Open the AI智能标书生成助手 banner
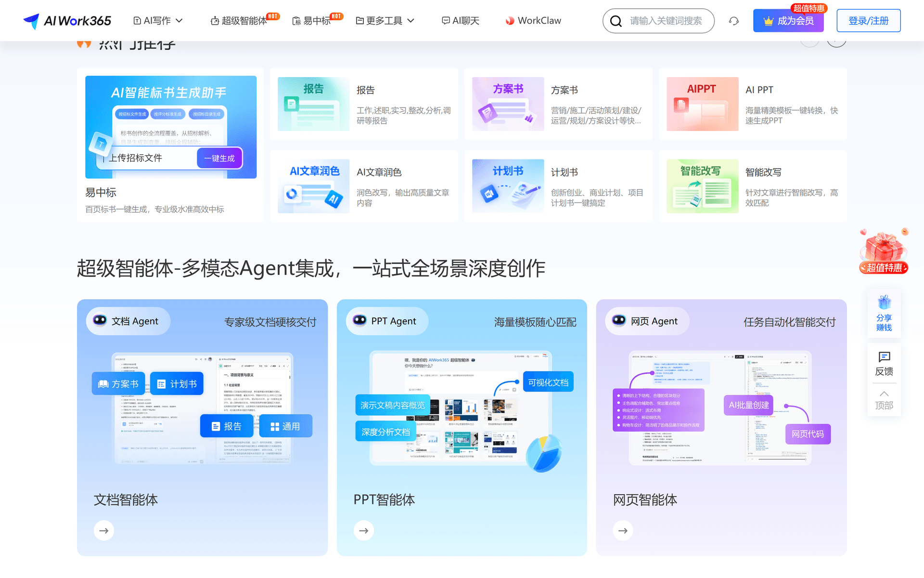Viewport: 924px width, 578px height. pyautogui.click(x=171, y=127)
